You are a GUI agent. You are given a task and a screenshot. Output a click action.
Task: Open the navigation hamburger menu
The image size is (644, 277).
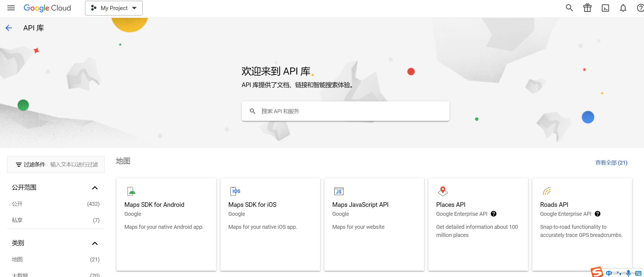pyautogui.click(x=11, y=8)
